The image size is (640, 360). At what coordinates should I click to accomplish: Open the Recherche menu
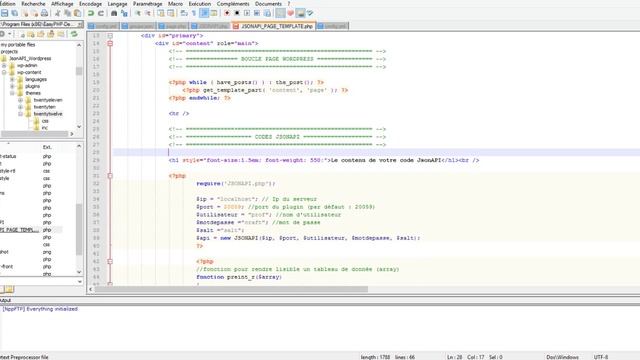33,4
